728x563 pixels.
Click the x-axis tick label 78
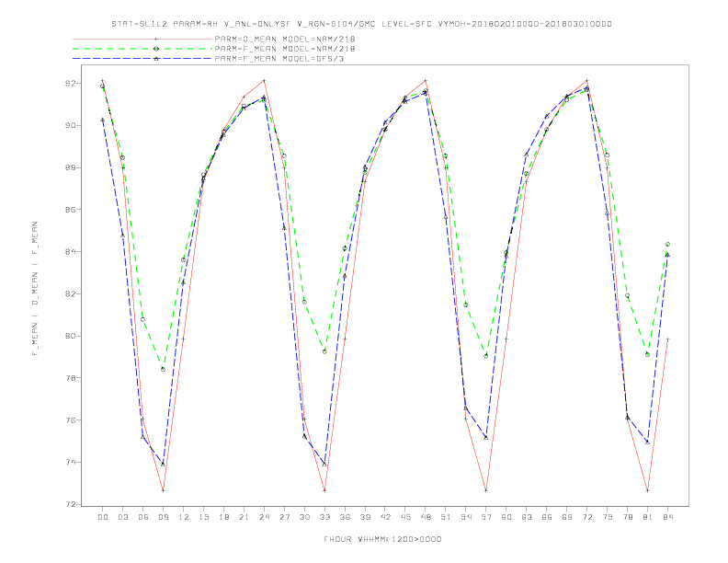click(627, 517)
